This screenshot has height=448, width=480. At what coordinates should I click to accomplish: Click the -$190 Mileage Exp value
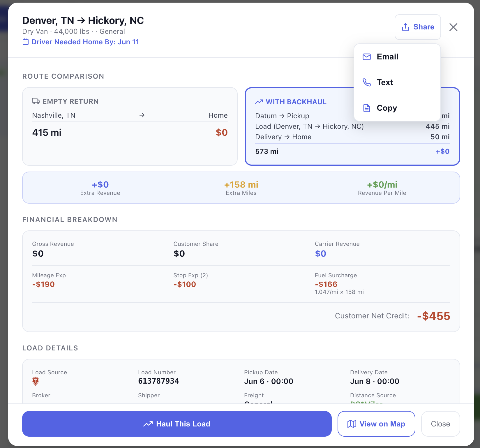tap(43, 284)
